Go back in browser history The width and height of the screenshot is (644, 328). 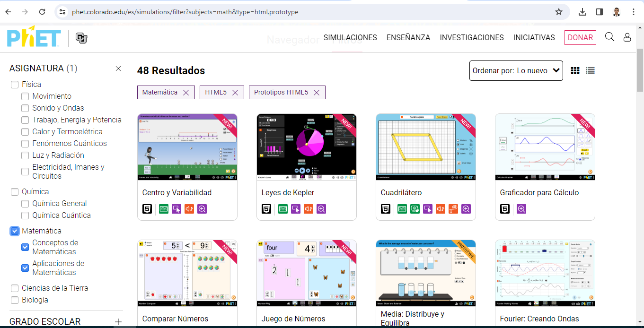click(8, 12)
